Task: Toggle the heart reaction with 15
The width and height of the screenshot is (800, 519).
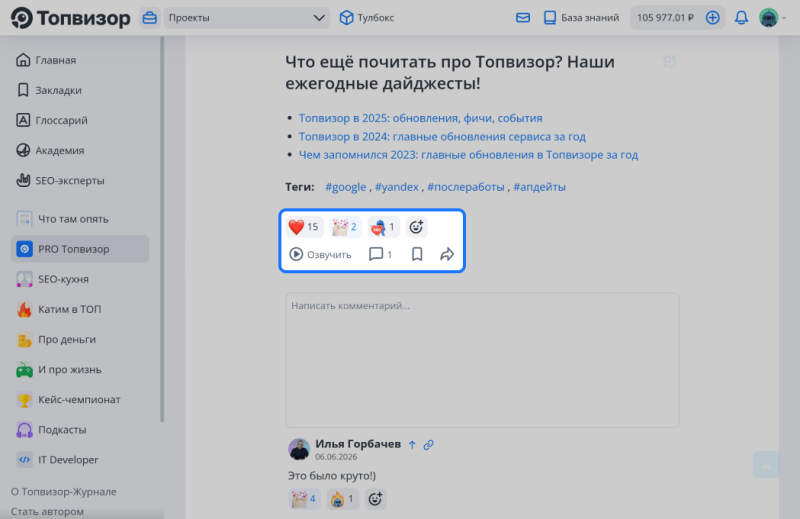Action: point(304,227)
